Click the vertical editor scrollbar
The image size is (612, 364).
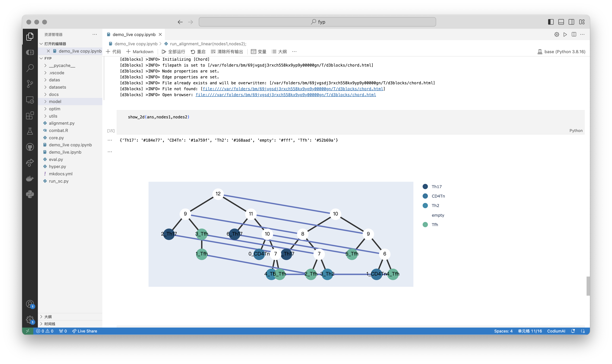588,286
